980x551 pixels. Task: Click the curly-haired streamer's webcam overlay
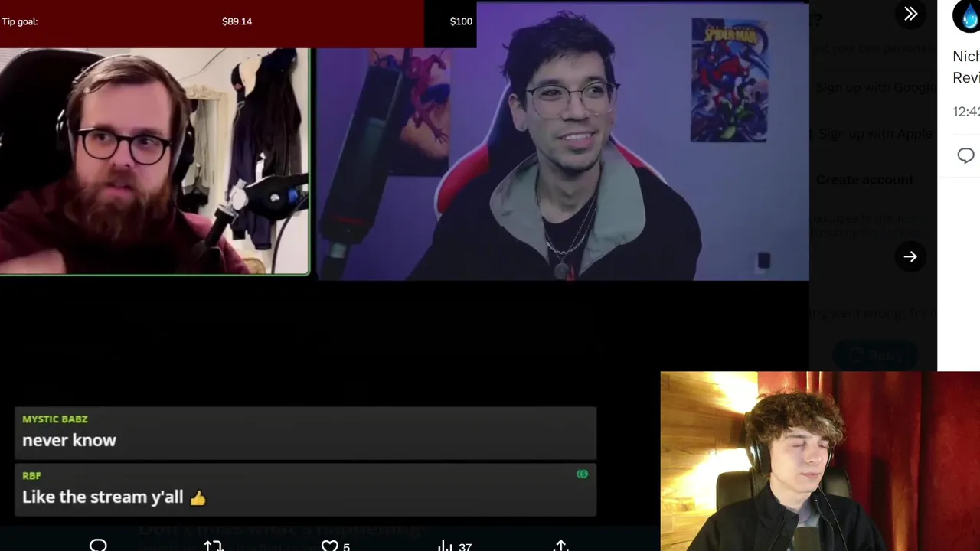(x=820, y=461)
